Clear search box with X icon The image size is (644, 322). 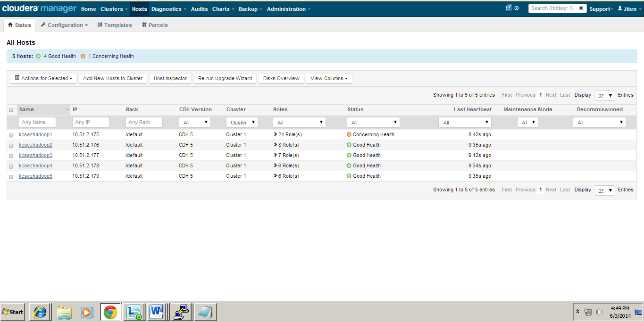(581, 8)
